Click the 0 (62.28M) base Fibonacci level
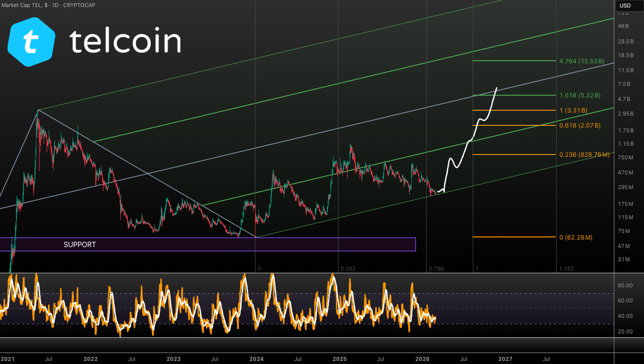Screen dimensions: 644x364 click(x=576, y=236)
